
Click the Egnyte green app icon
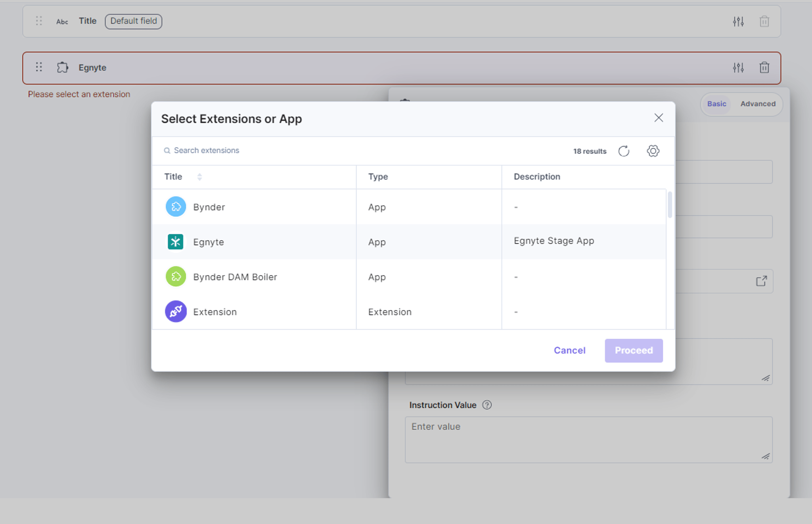coord(176,242)
